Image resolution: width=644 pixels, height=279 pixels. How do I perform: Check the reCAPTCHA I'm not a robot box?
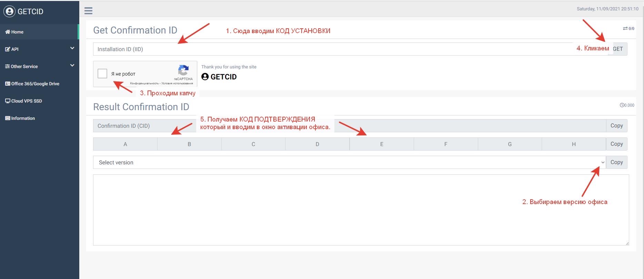(x=102, y=74)
